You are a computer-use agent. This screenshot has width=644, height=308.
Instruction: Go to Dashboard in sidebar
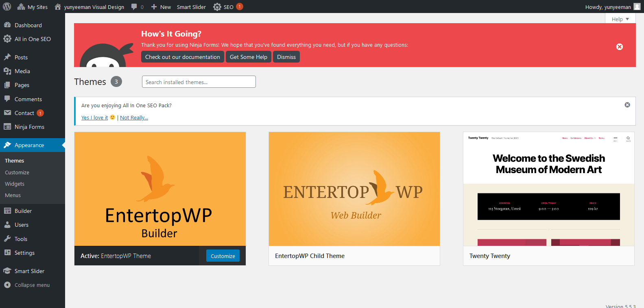(x=33, y=25)
